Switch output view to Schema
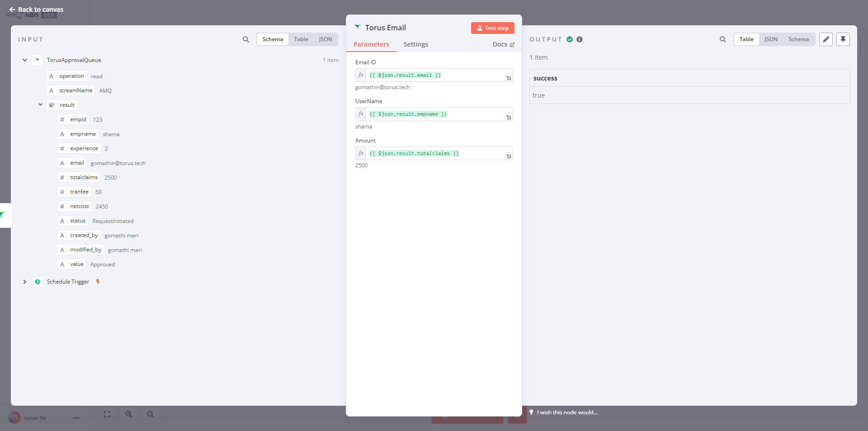This screenshot has width=868, height=431. (798, 39)
